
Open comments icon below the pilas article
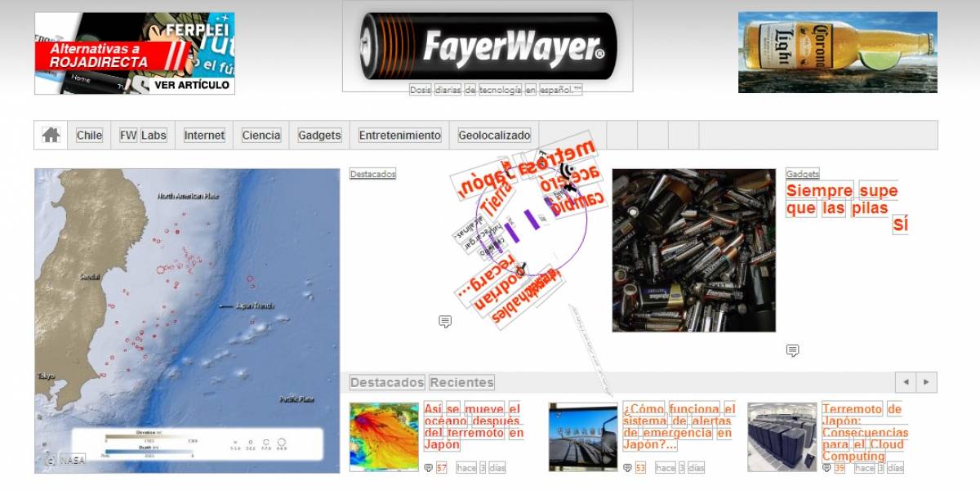pos(792,350)
